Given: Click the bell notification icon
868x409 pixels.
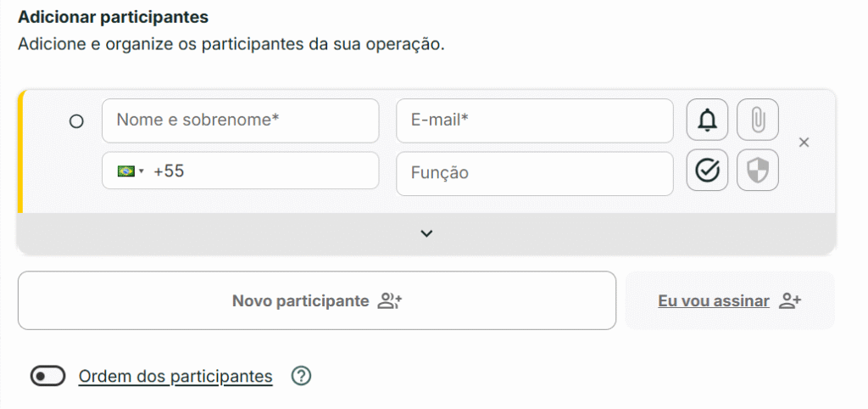Looking at the screenshot, I should tap(707, 120).
